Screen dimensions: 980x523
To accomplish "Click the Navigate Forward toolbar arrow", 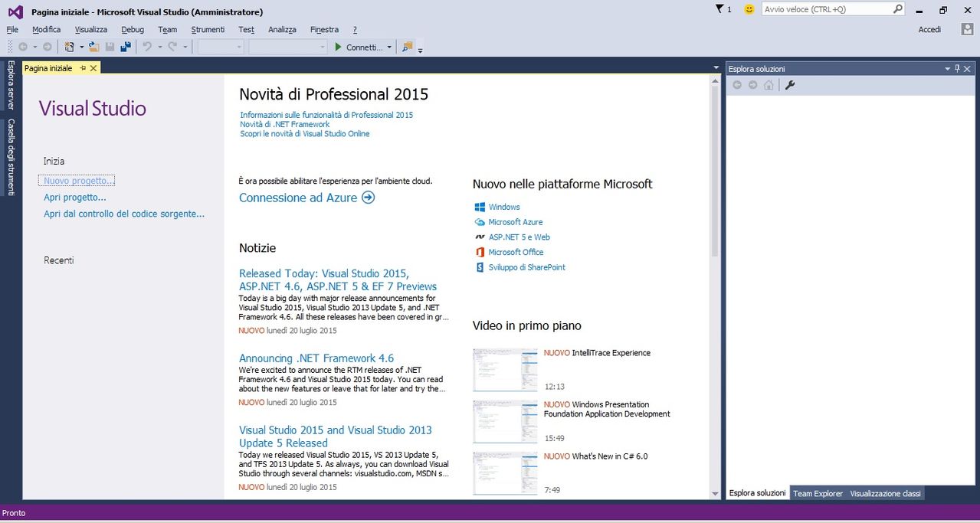I will (x=48, y=47).
